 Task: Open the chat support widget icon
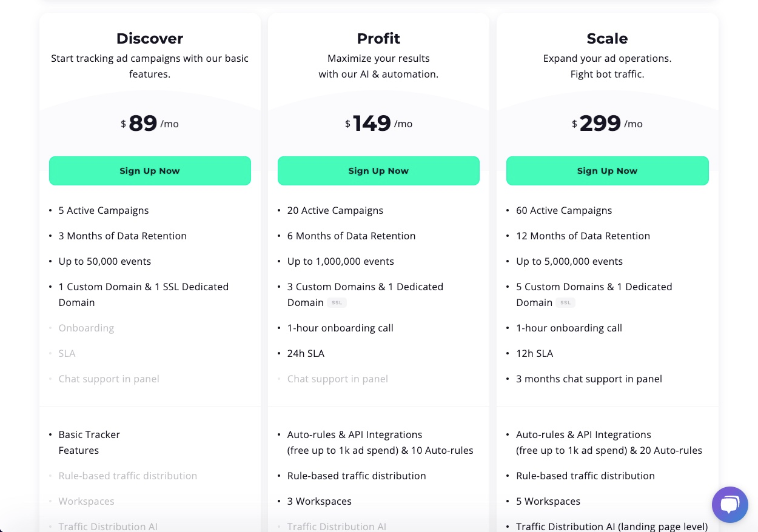pyautogui.click(x=730, y=504)
